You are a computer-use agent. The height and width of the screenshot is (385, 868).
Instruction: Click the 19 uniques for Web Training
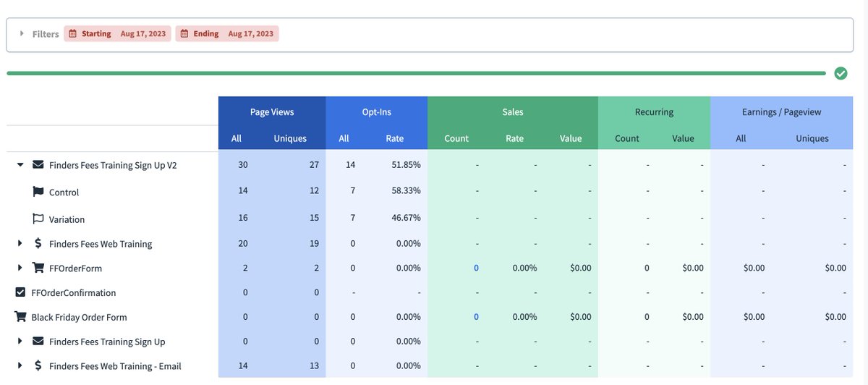click(314, 244)
